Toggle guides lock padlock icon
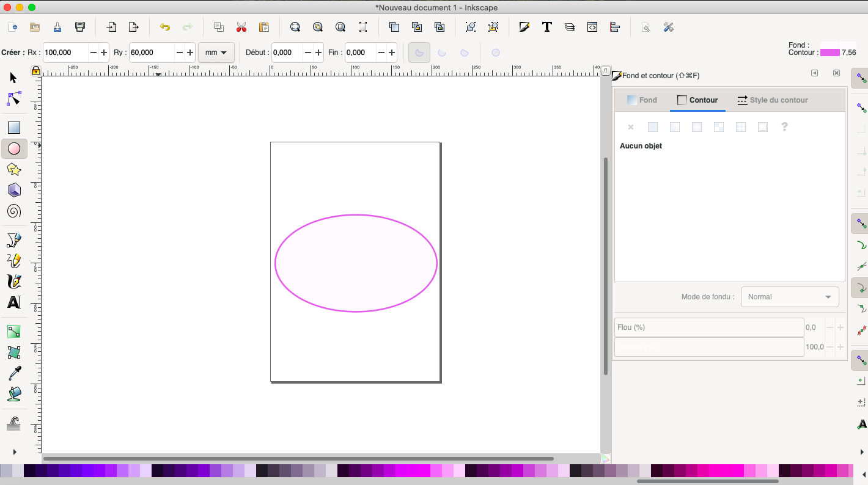868x485 pixels. coord(36,71)
